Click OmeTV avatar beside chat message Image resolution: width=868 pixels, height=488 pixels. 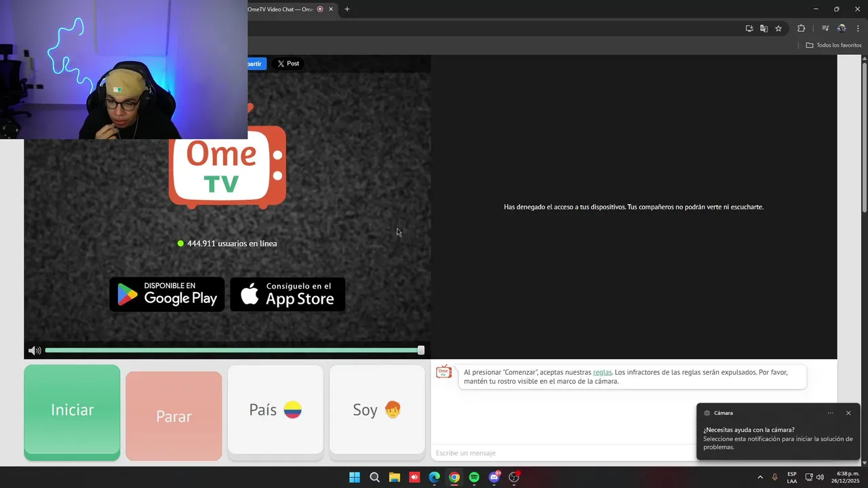443,372
